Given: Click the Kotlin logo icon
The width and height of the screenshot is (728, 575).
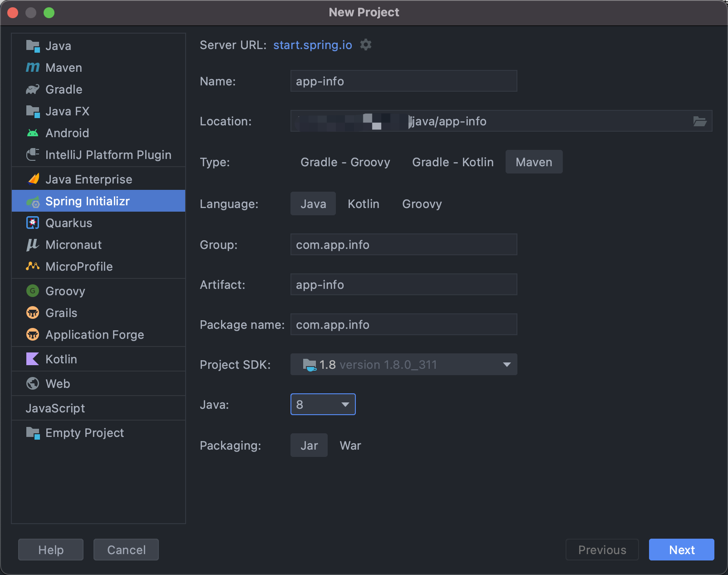Looking at the screenshot, I should pyautogui.click(x=33, y=359).
